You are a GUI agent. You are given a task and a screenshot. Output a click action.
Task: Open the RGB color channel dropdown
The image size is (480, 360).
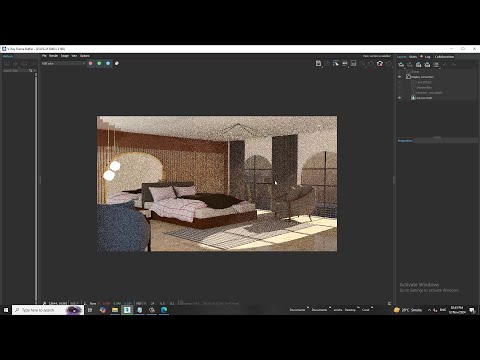63,63
